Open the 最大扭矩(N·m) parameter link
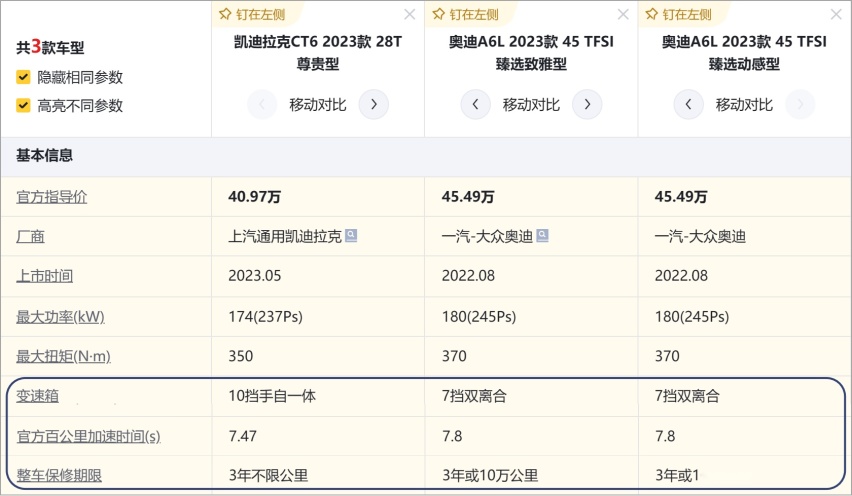This screenshot has height=496, width=852. click(x=63, y=356)
